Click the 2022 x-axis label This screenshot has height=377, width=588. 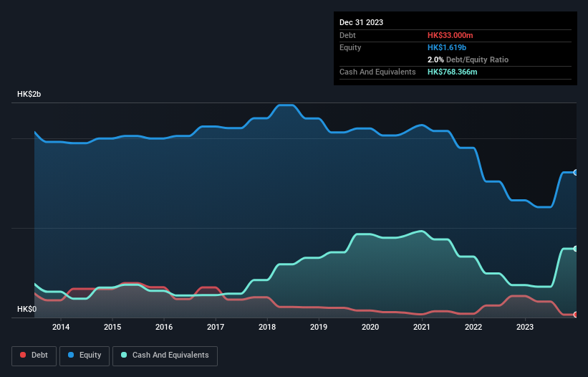pos(473,327)
